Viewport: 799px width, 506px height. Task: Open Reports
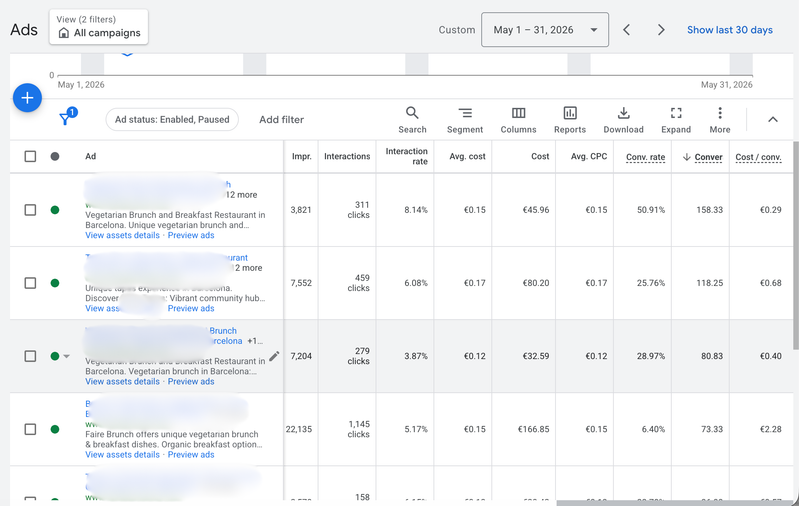tap(570, 120)
